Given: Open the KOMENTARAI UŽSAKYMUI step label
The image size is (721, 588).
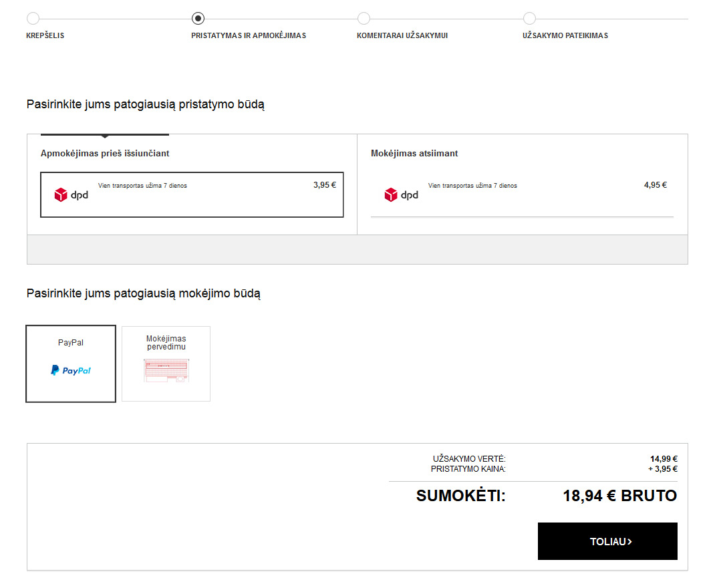Looking at the screenshot, I should point(402,35).
